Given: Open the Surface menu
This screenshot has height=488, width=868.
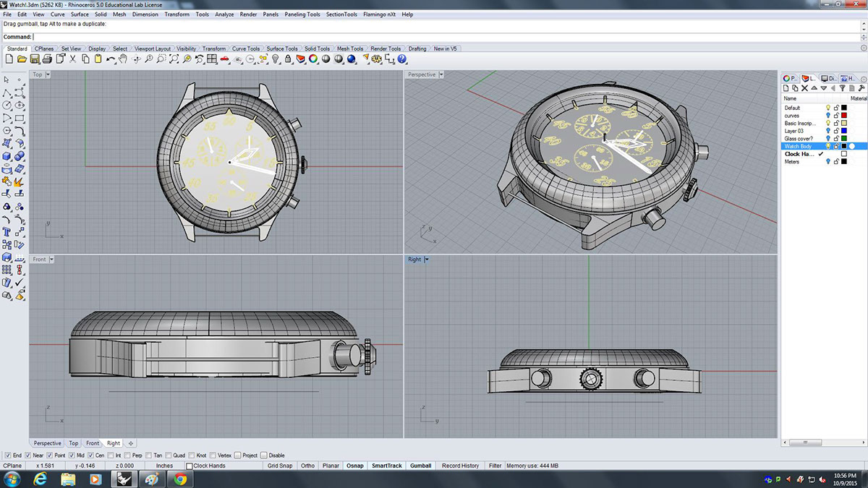Looking at the screenshot, I should point(80,14).
